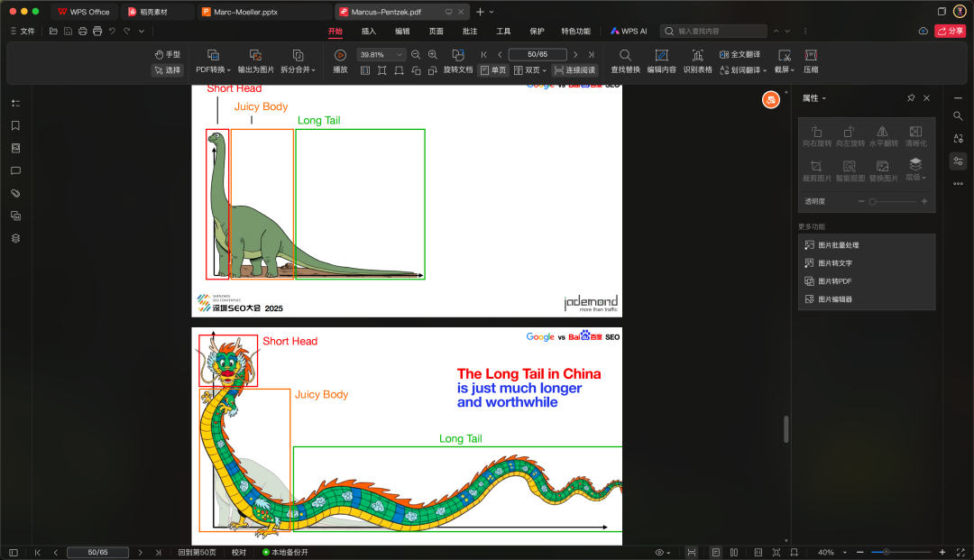The width and height of the screenshot is (974, 560).
Task: Jump to last page in toolbar
Action: pyautogui.click(x=591, y=55)
